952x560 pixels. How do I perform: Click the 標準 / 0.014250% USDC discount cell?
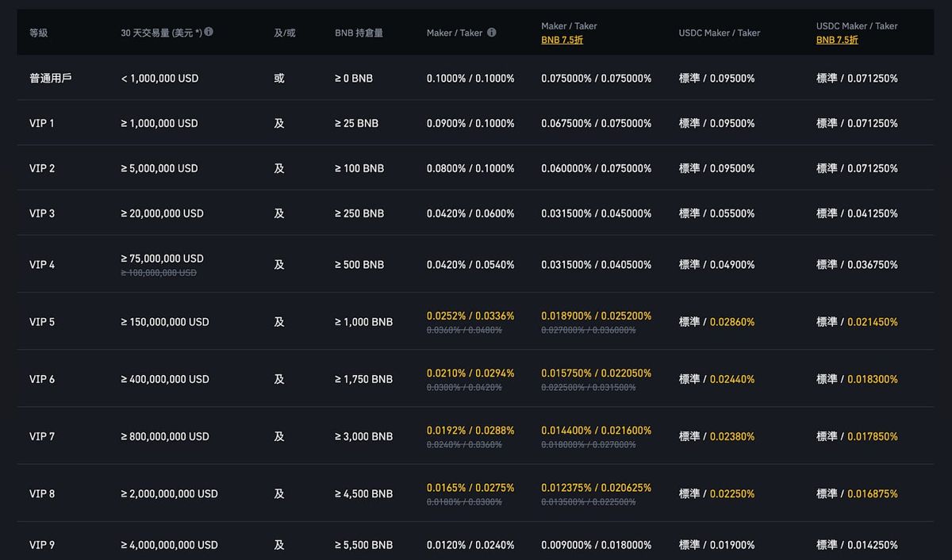pyautogui.click(x=857, y=545)
